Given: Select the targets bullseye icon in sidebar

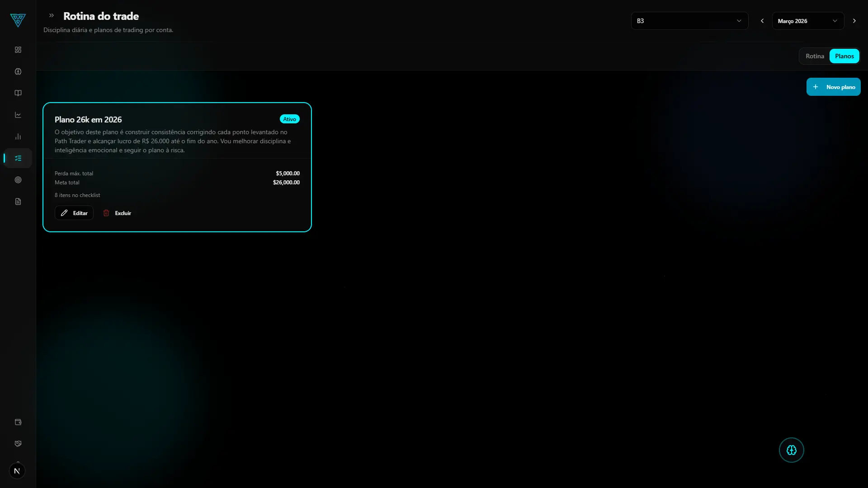Looking at the screenshot, I should [x=17, y=180].
